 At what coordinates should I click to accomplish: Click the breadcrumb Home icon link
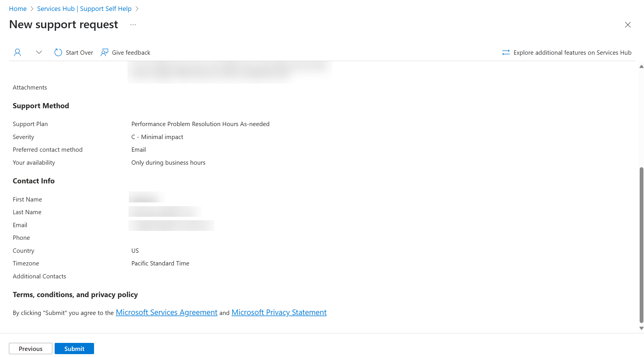click(18, 8)
